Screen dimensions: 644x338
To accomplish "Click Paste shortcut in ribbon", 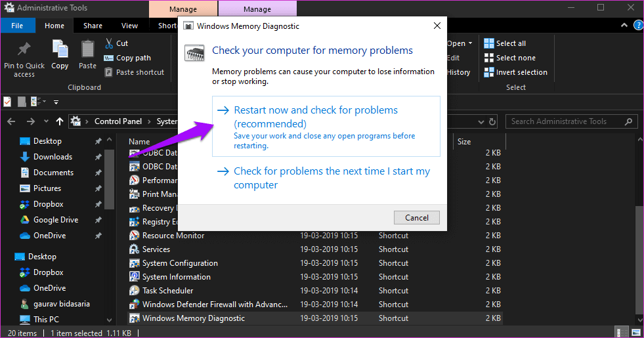I will 135,72.
